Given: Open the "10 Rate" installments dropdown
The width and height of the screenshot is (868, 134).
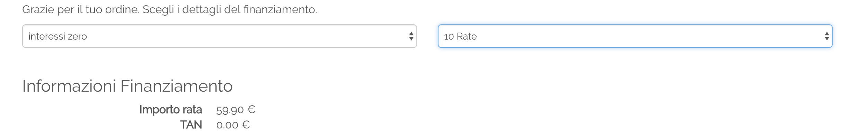Looking at the screenshot, I should click(635, 36).
